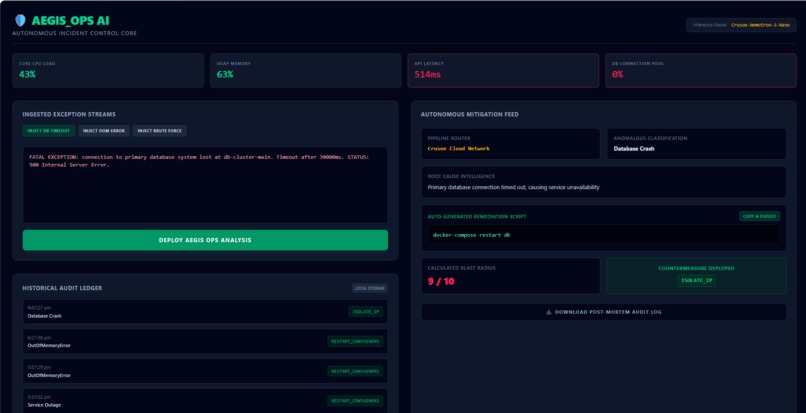Click the Autonomous Mitigation Feed heading
The width and height of the screenshot is (806, 413).
pyautogui.click(x=469, y=114)
